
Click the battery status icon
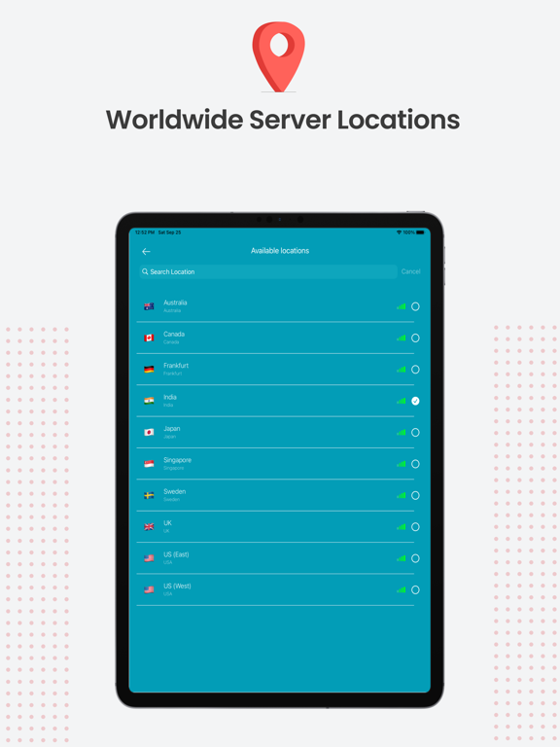tap(420, 232)
